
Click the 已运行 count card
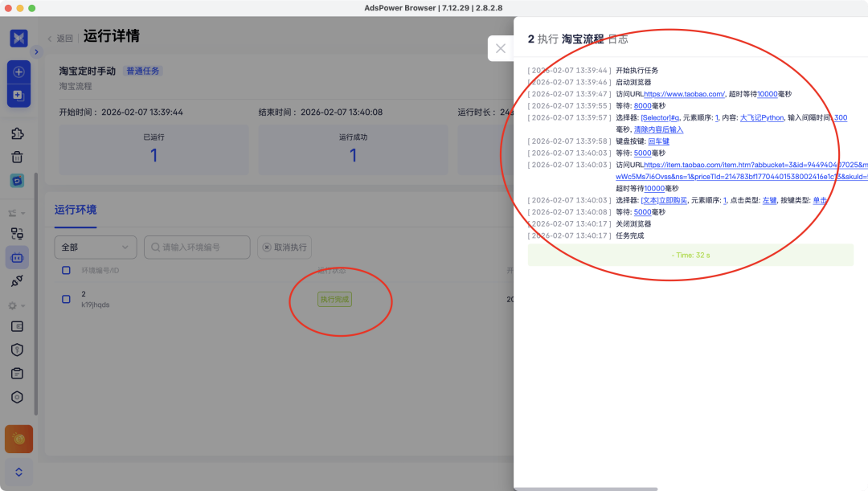[x=154, y=150]
